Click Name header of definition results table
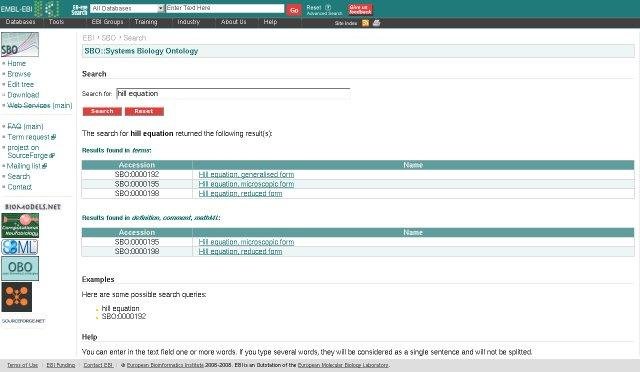The height and width of the screenshot is (372, 640). (x=413, y=232)
